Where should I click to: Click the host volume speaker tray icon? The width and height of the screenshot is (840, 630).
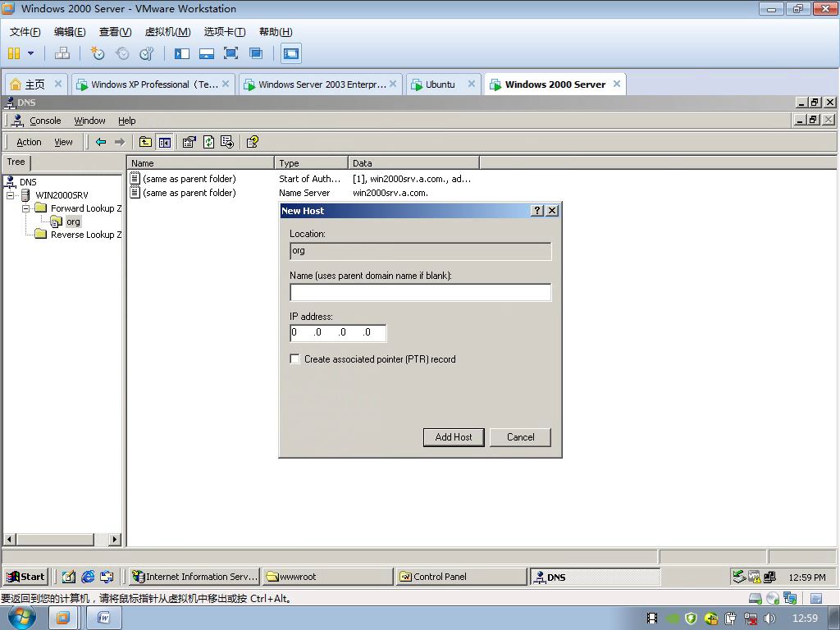769,619
